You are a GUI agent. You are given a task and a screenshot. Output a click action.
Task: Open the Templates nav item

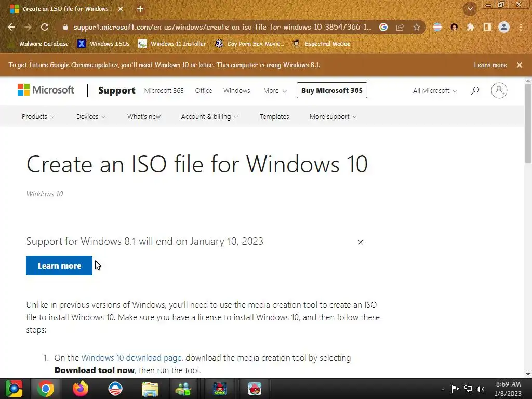pyautogui.click(x=274, y=117)
